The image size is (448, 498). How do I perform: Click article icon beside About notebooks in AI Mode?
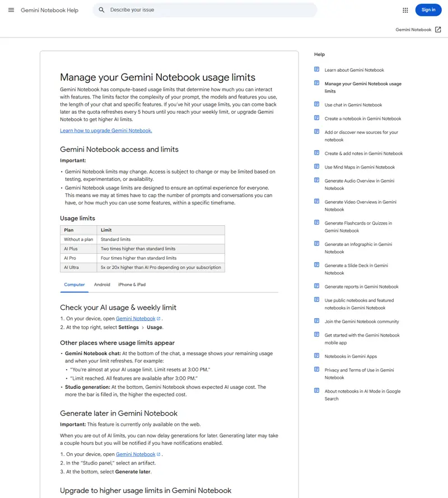pos(316,390)
